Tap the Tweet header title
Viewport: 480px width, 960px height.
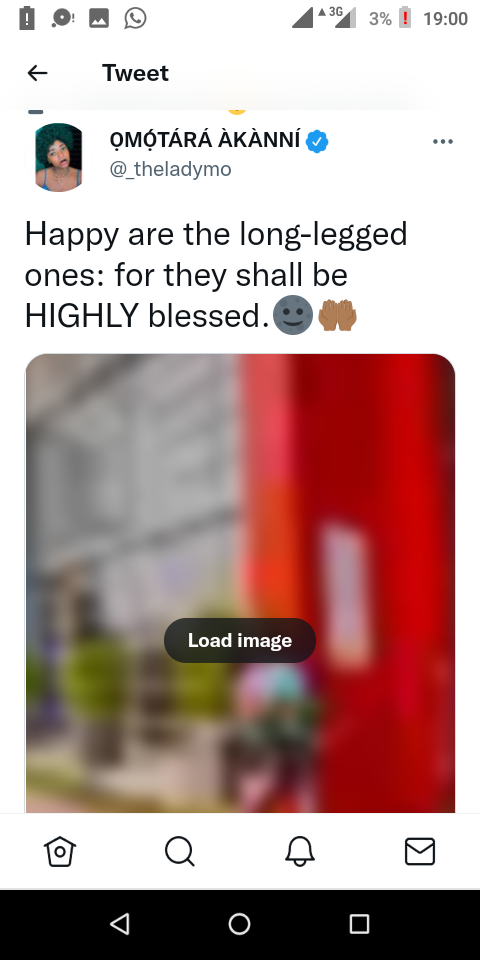point(135,73)
